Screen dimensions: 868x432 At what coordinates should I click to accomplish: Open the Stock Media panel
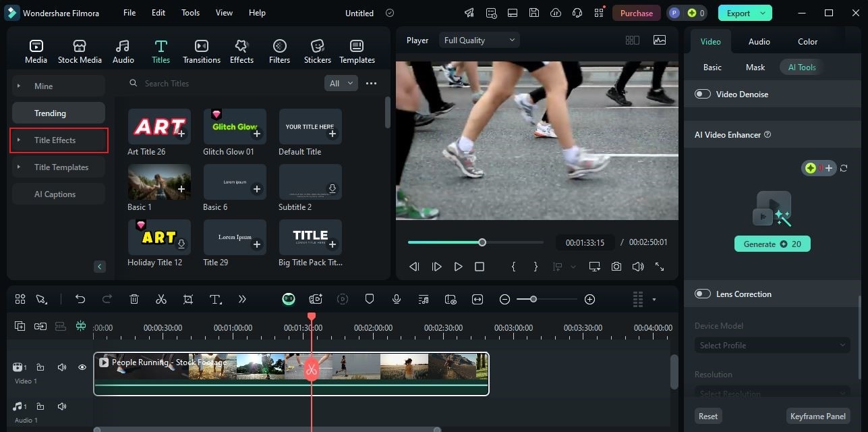click(80, 51)
